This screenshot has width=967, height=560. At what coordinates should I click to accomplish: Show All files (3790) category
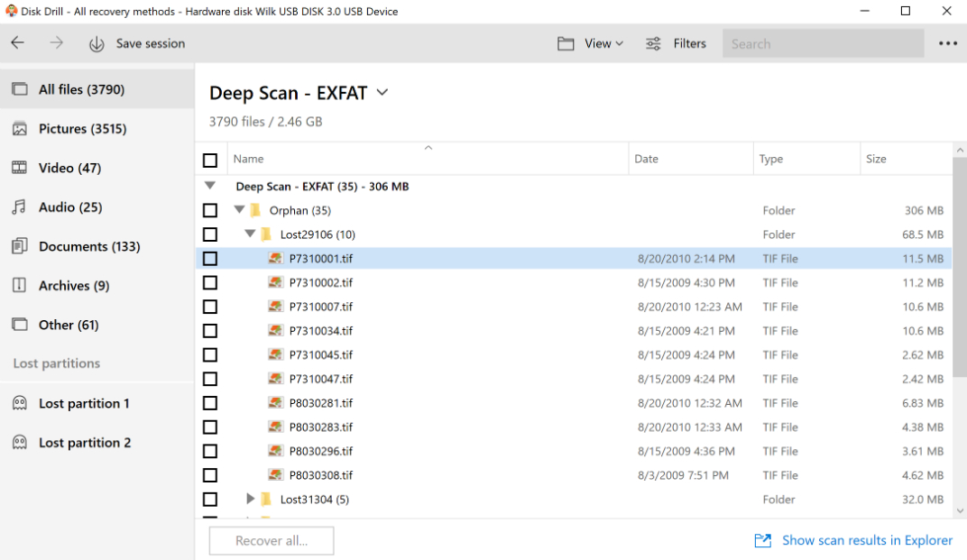(97, 89)
